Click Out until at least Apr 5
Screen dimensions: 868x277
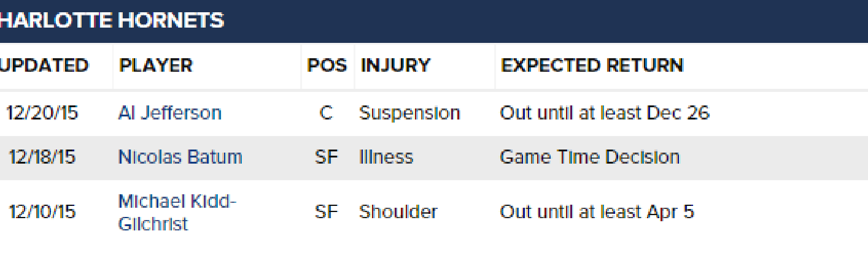tap(597, 212)
